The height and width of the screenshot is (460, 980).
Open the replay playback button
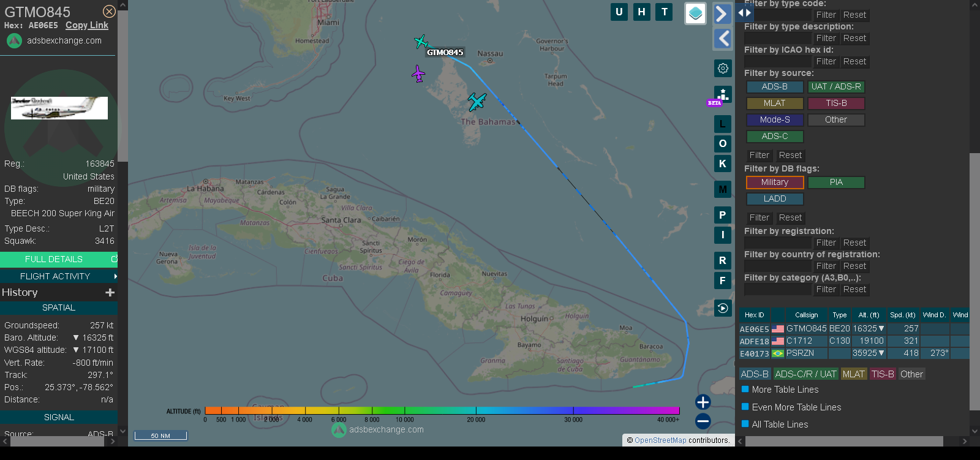[x=723, y=308]
